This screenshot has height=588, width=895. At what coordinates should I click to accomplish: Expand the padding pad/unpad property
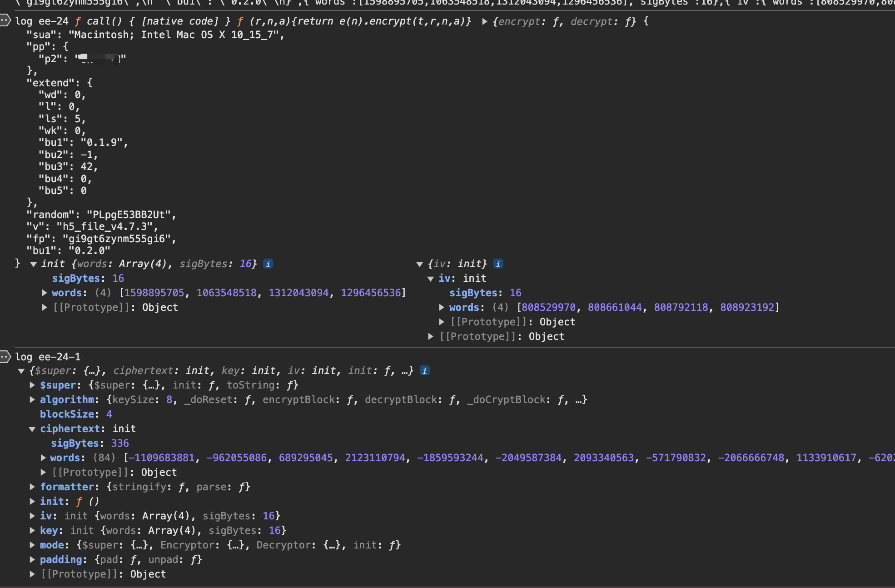tap(32, 560)
